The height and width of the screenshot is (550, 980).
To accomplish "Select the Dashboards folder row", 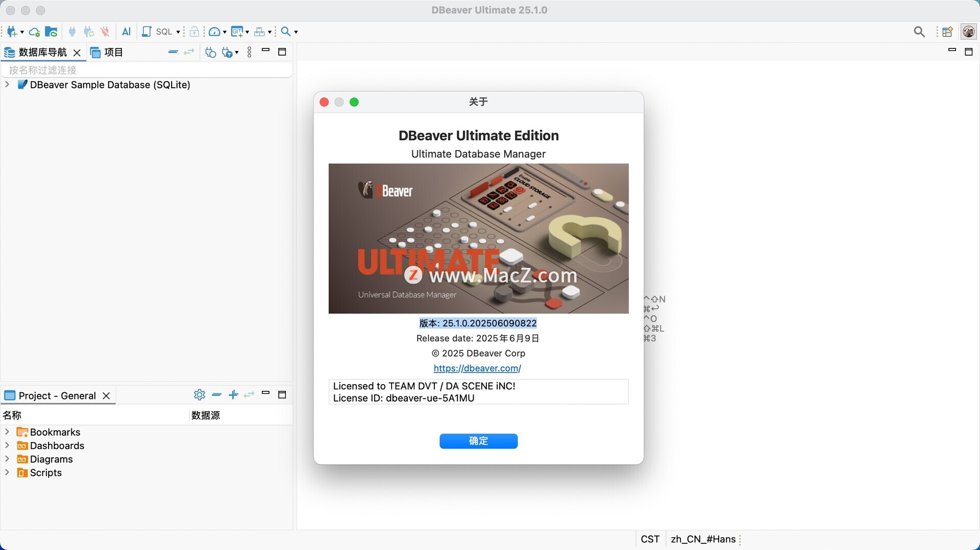I will pyautogui.click(x=51, y=446).
